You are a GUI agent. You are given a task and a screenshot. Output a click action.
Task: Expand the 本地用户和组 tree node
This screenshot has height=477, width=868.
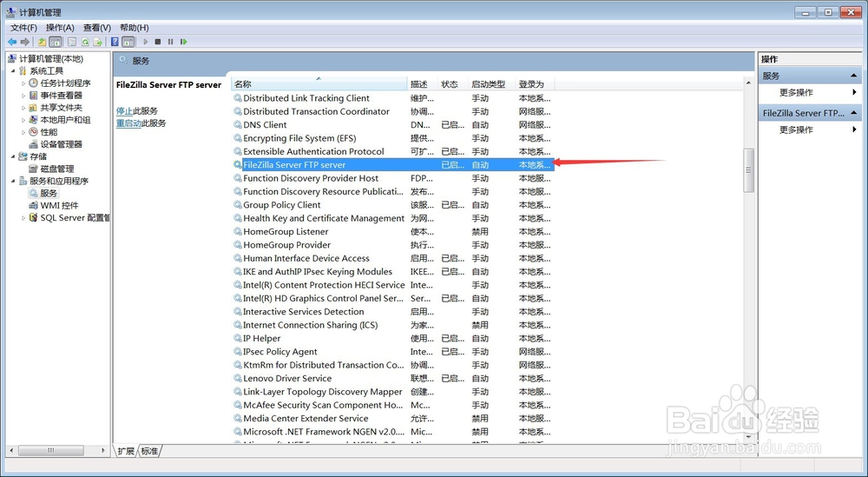[x=23, y=120]
